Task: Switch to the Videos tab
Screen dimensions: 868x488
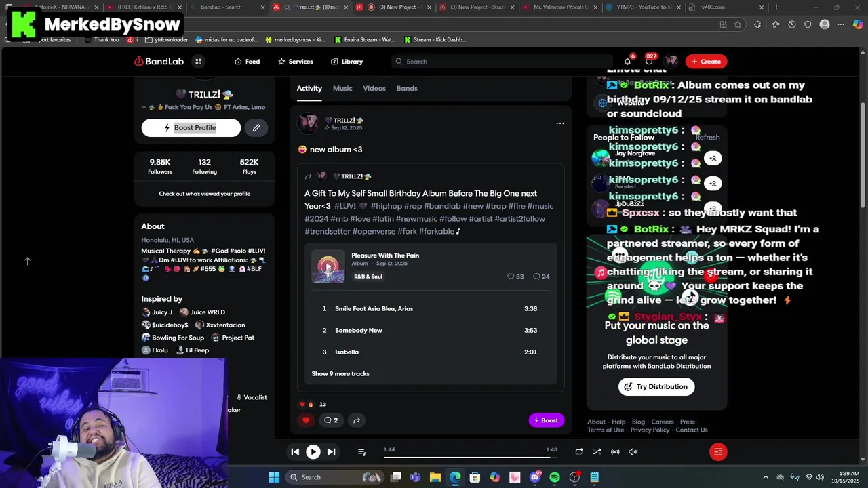Action: [x=374, y=89]
